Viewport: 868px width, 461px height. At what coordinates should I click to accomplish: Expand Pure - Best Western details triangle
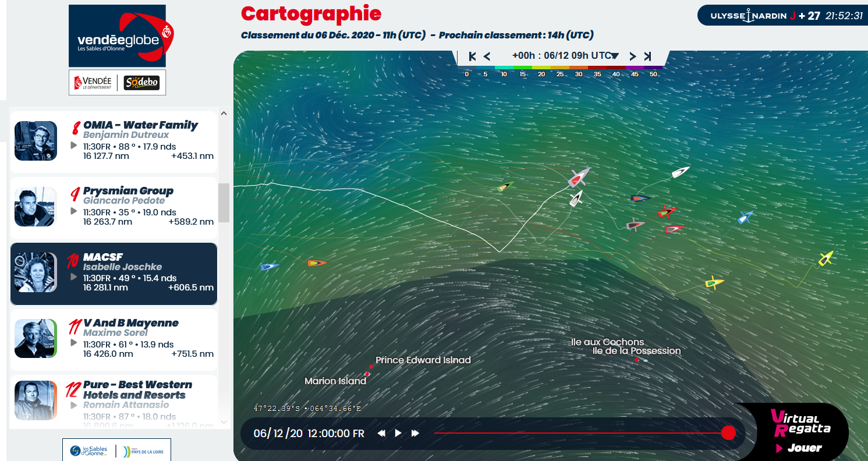pos(73,405)
